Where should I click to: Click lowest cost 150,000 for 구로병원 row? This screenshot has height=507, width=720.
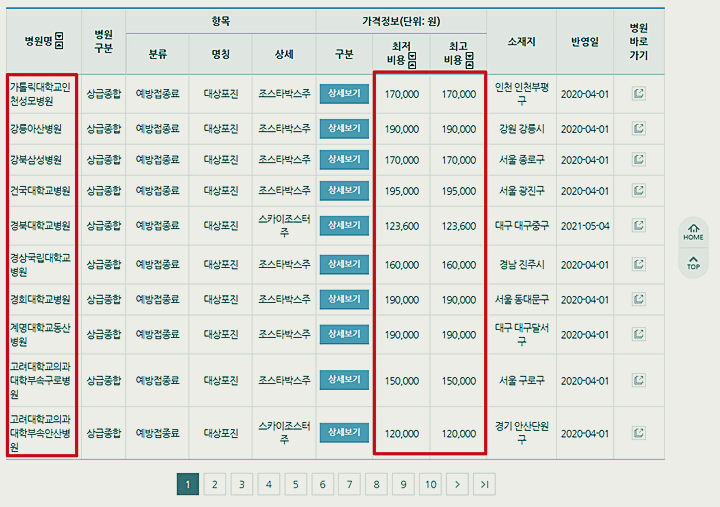(x=402, y=381)
